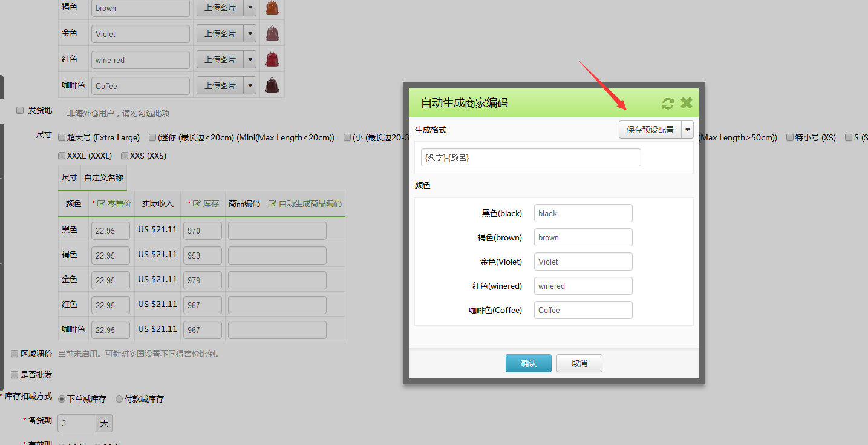Edit the brown custom color name field

coord(141,8)
